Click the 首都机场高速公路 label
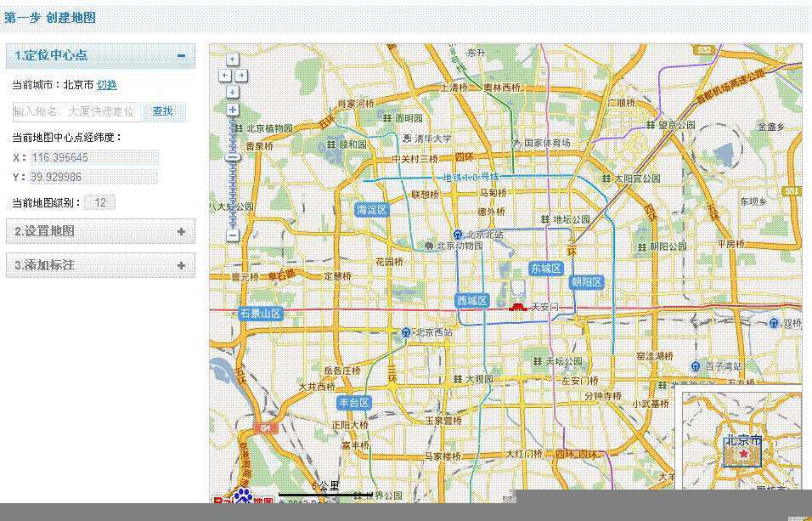This screenshot has width=812, height=521. pyautogui.click(x=730, y=87)
